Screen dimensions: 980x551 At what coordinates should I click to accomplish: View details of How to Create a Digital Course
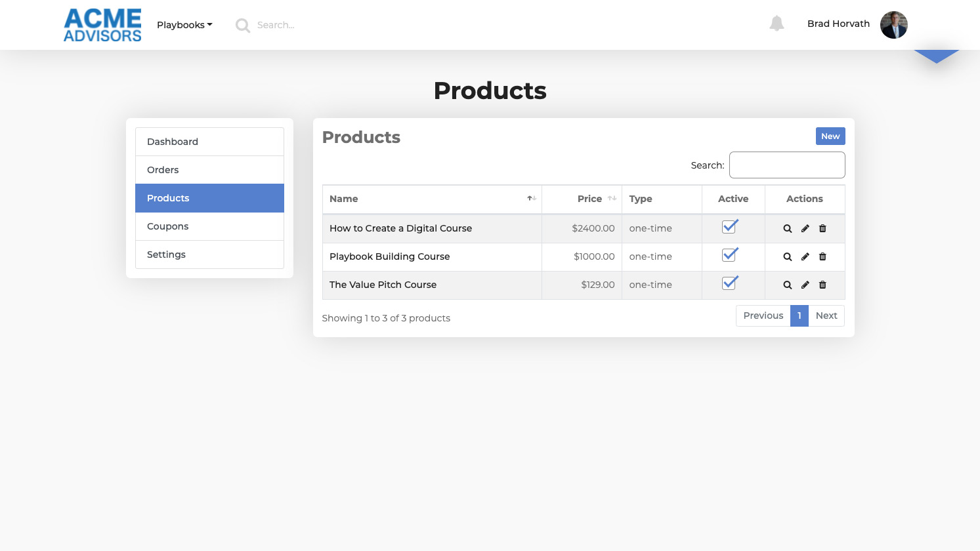(x=787, y=229)
